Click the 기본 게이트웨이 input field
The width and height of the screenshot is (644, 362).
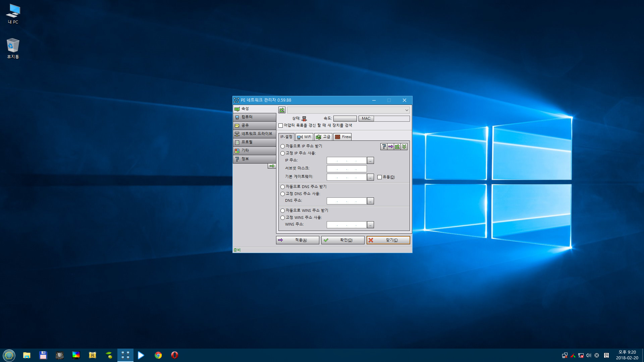click(346, 177)
